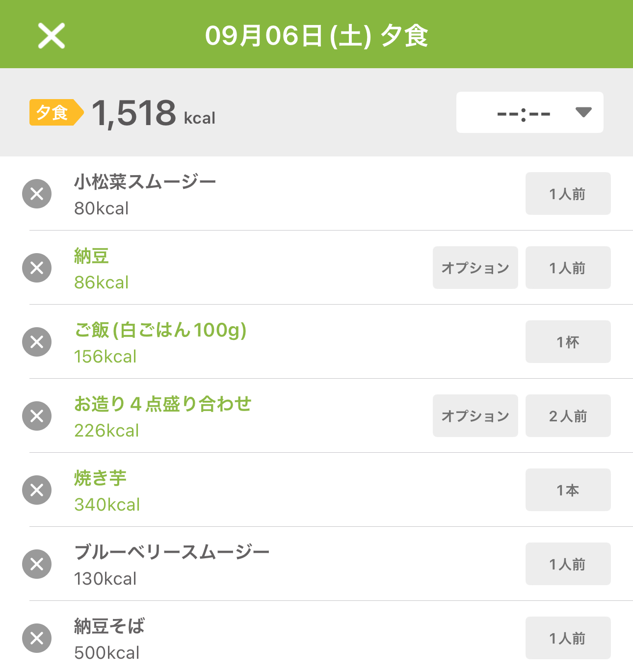Delete ブルーベリースムージー item
Screen dimensions: 633x672
tap(37, 564)
